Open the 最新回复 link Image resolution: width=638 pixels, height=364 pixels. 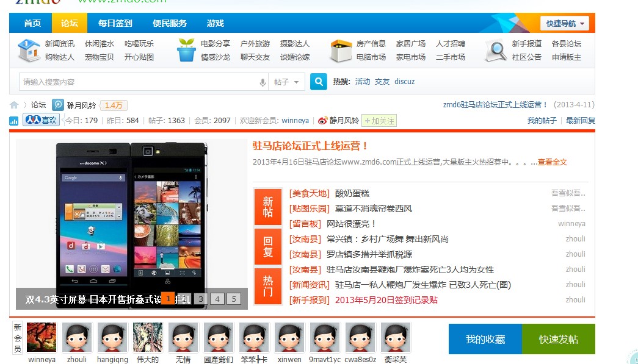click(x=581, y=121)
